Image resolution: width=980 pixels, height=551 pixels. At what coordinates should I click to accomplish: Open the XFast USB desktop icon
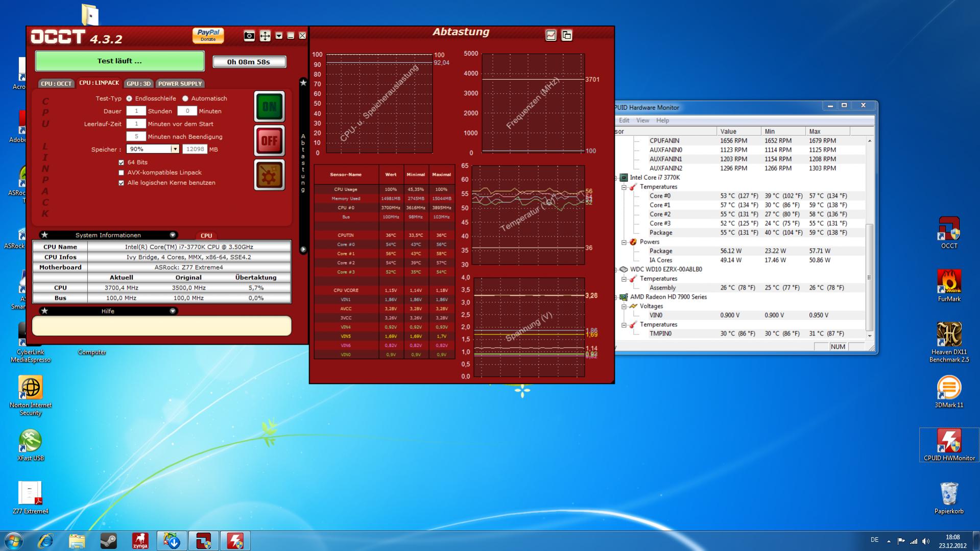click(31, 445)
